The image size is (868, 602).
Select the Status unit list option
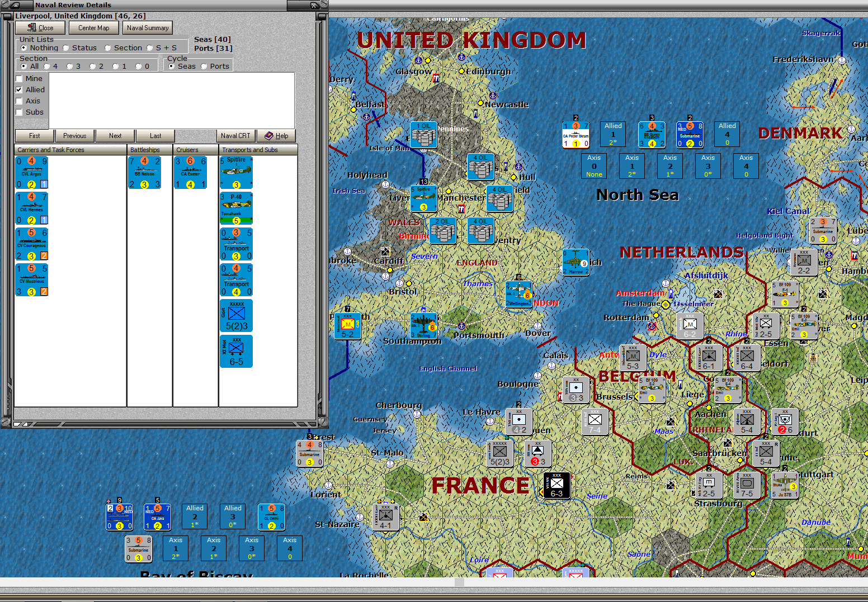click(80, 48)
